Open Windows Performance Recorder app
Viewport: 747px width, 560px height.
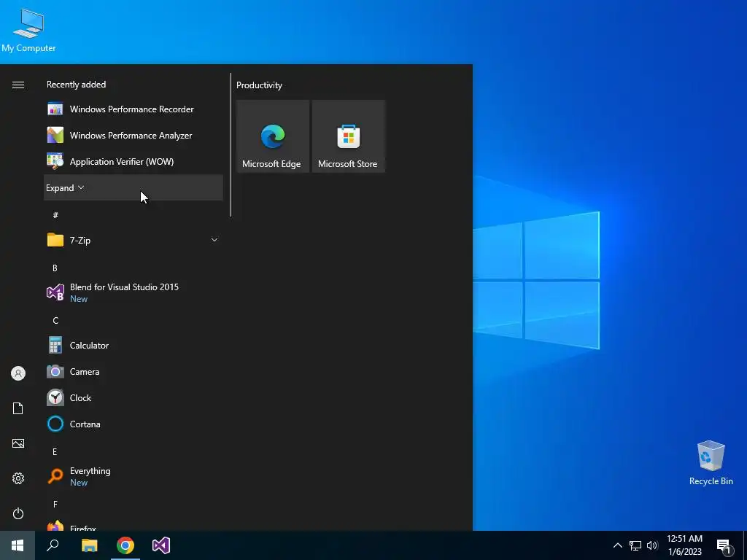tap(133, 109)
